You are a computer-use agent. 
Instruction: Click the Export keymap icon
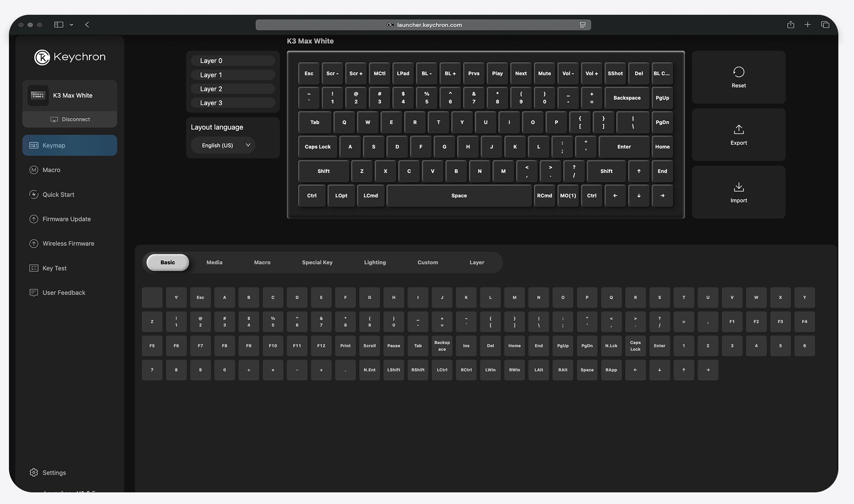739,130
